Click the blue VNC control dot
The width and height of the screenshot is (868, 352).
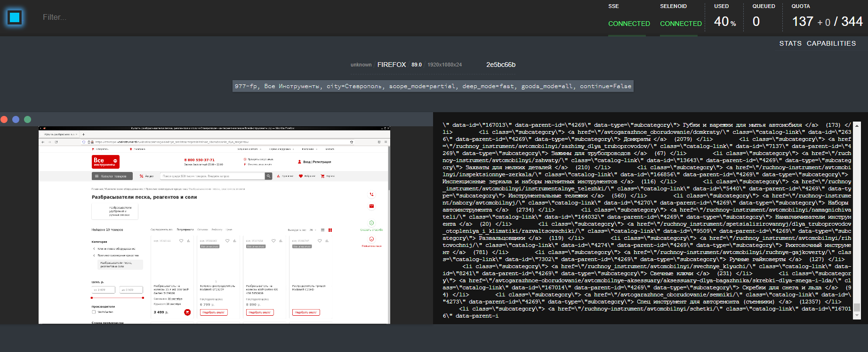pos(16,120)
